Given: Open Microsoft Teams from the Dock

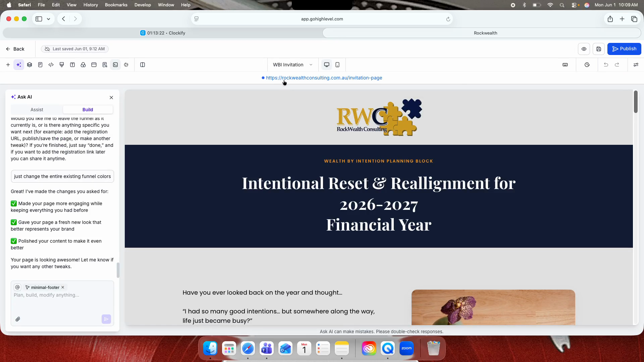Looking at the screenshot, I should tap(267, 349).
